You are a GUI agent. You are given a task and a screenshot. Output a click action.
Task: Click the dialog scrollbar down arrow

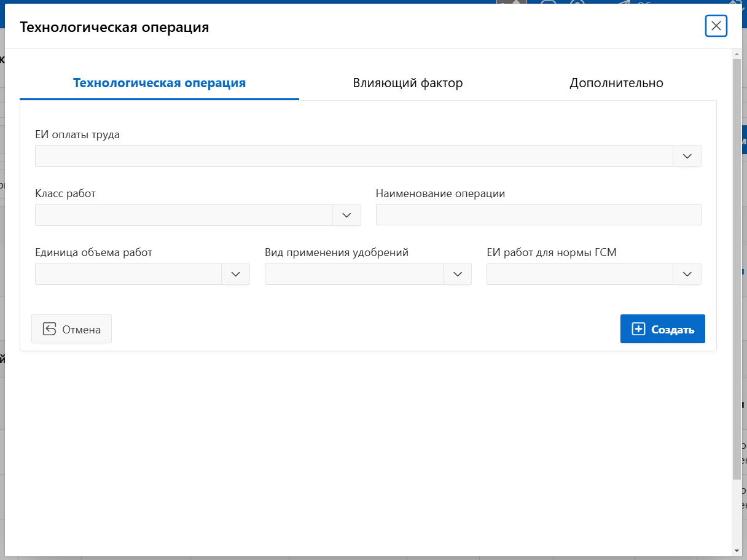click(737, 550)
